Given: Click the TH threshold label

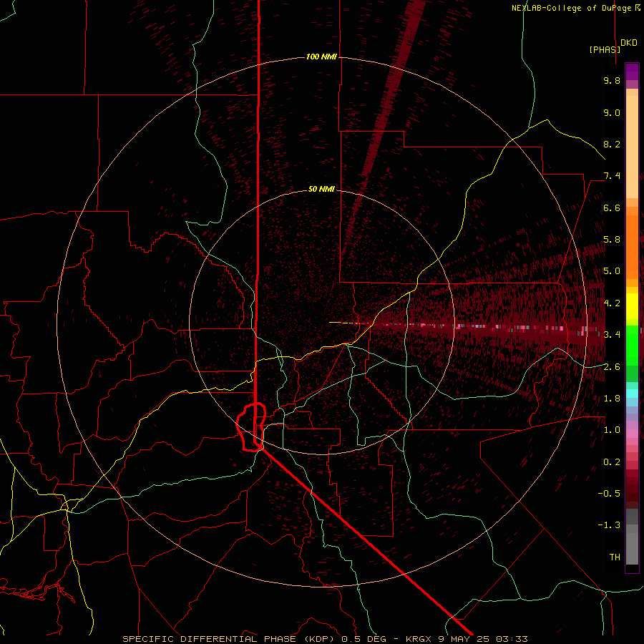Looking at the screenshot, I should click(615, 557).
